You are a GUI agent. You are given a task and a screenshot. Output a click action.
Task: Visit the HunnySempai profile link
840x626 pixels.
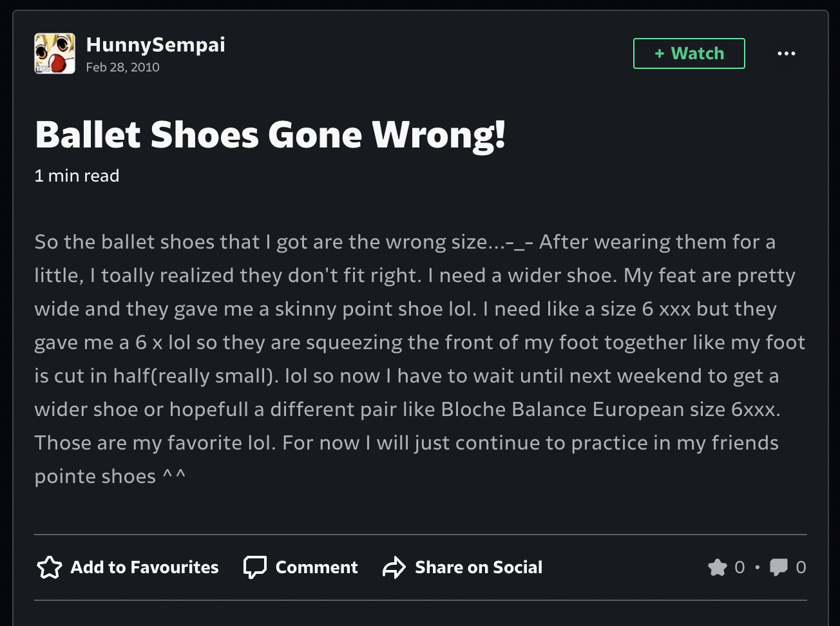pyautogui.click(x=155, y=44)
